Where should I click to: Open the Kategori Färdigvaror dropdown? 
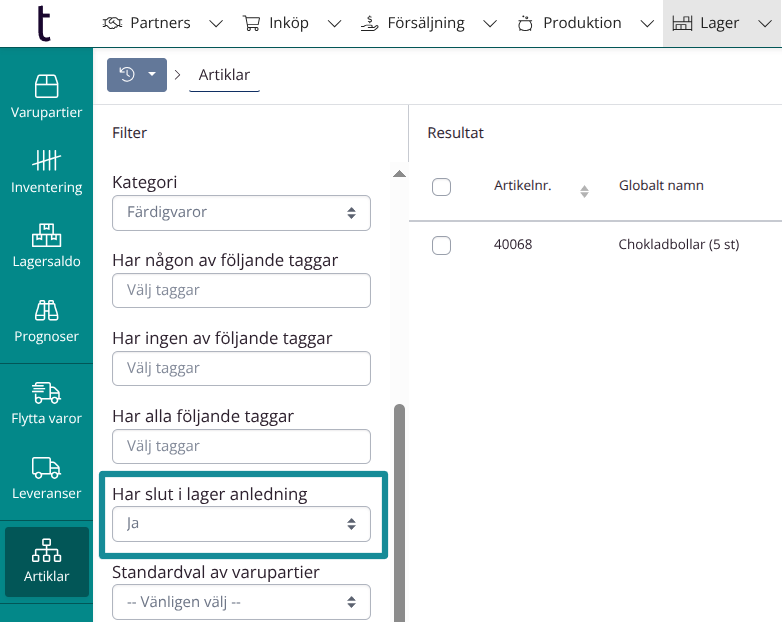point(241,213)
